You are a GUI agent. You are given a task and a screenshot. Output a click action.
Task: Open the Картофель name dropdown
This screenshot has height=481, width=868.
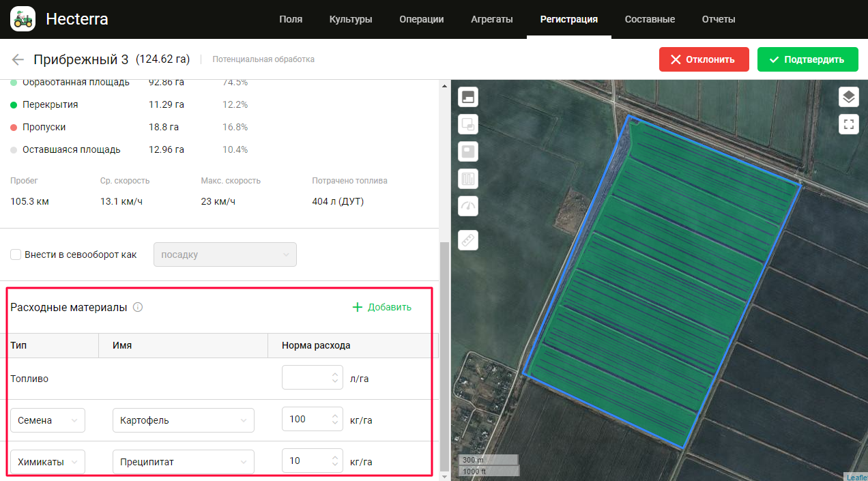183,420
